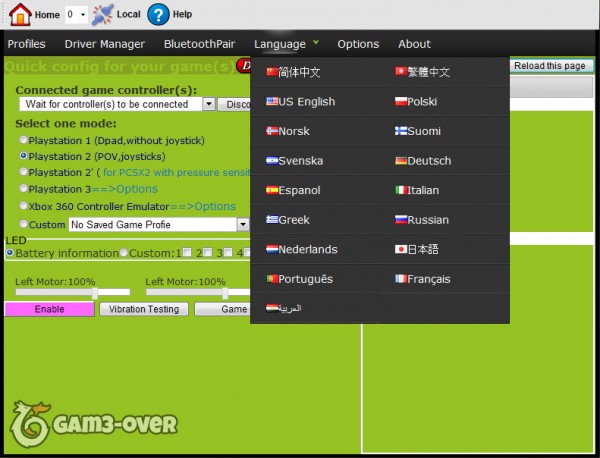Click the Vibration Testing button
The width and height of the screenshot is (600, 458).
tap(142, 309)
